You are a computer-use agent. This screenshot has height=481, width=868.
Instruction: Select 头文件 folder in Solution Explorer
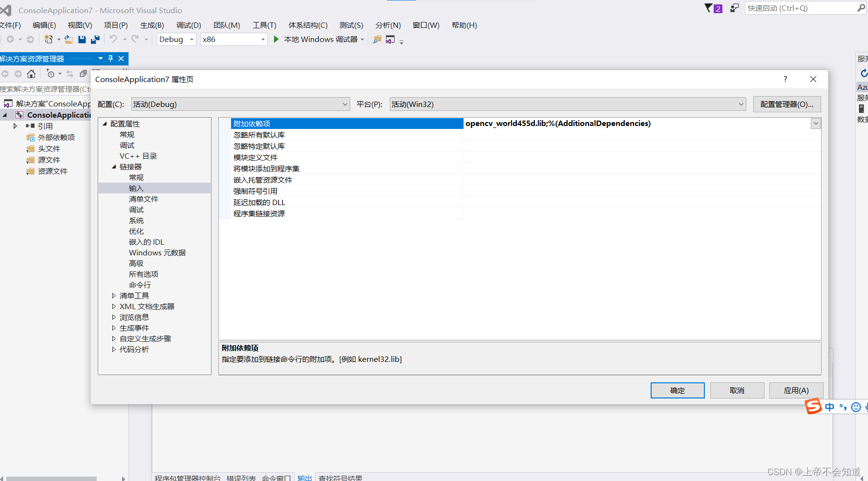pyautogui.click(x=49, y=148)
